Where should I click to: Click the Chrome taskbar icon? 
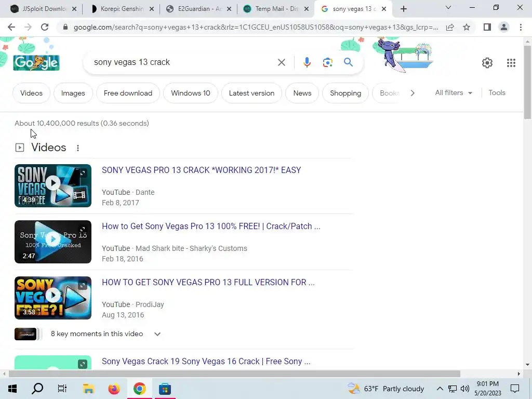click(x=139, y=389)
